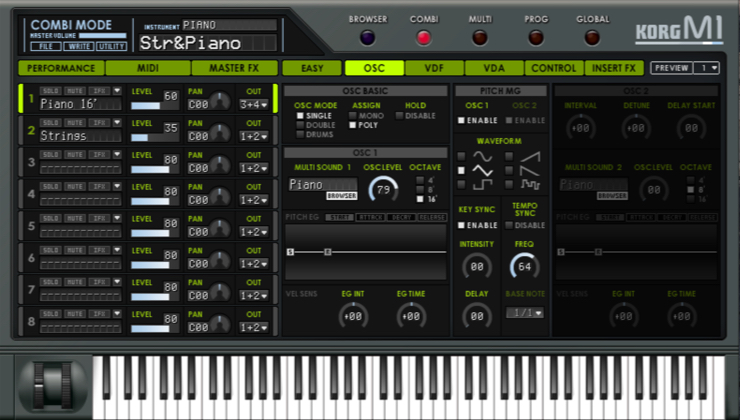
Task: Select random step waveform icon
Action: [530, 185]
